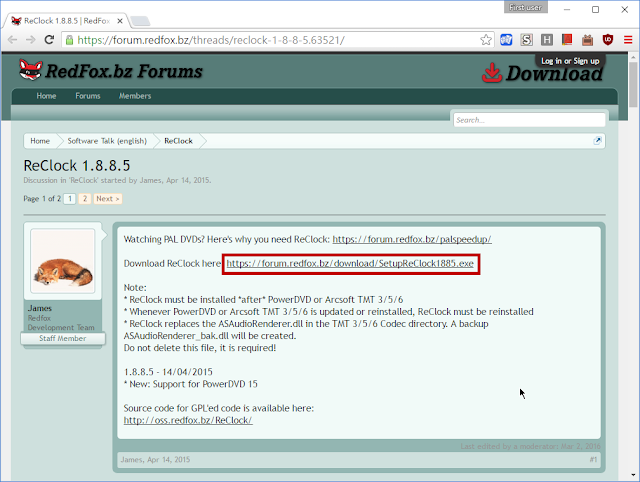The height and width of the screenshot is (482, 640).
Task: Open the James username link under the avatar
Action: (x=40, y=308)
